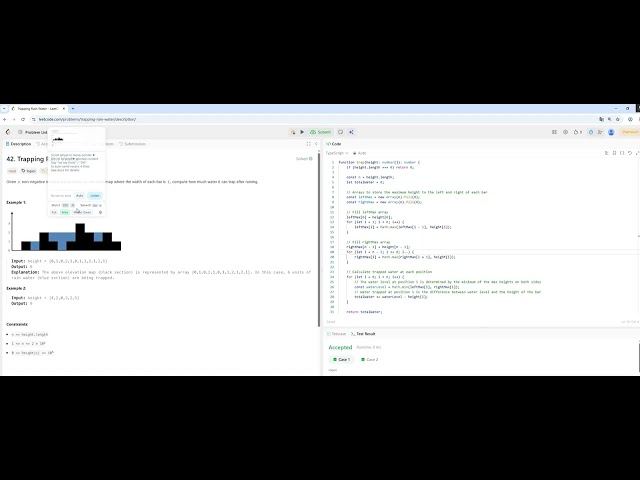This screenshot has height=480, width=640.
Task: Click the test result panel scrollbar
Action: pos(639,357)
